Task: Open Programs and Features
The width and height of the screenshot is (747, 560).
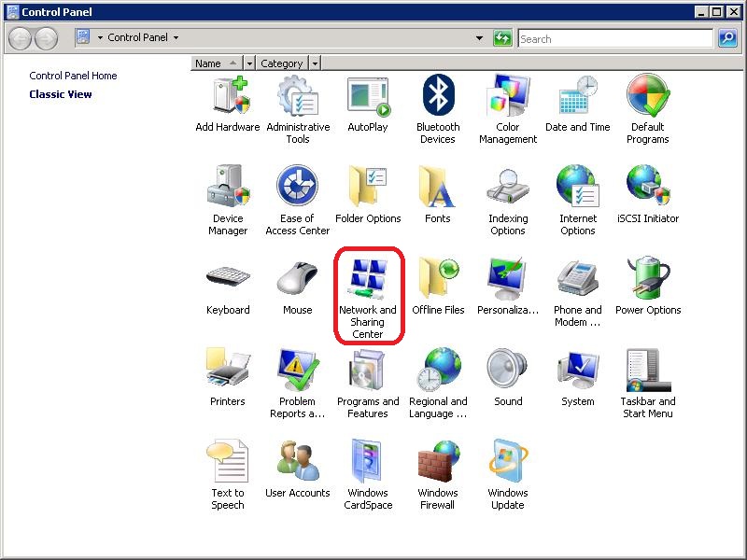Action: click(x=368, y=384)
